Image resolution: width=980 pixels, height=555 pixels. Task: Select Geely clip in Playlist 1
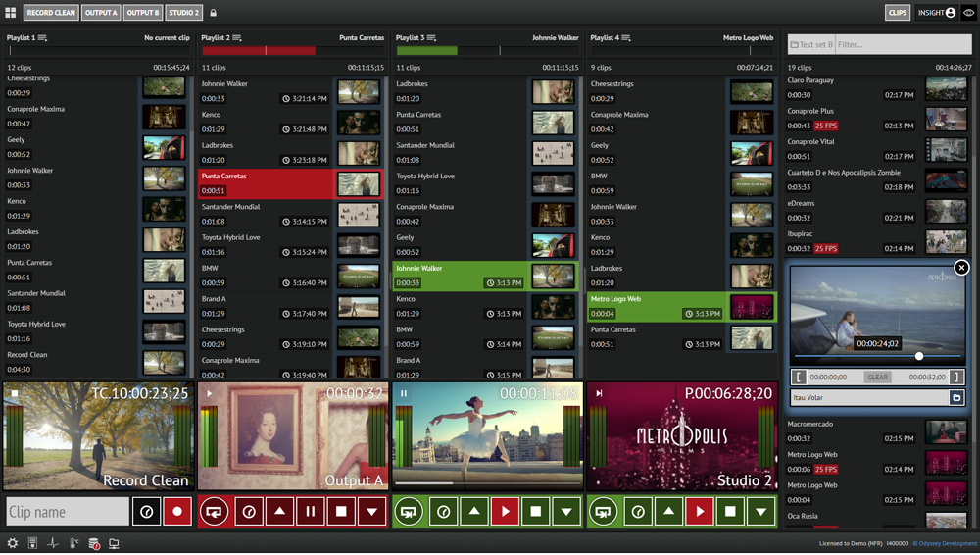coord(97,147)
